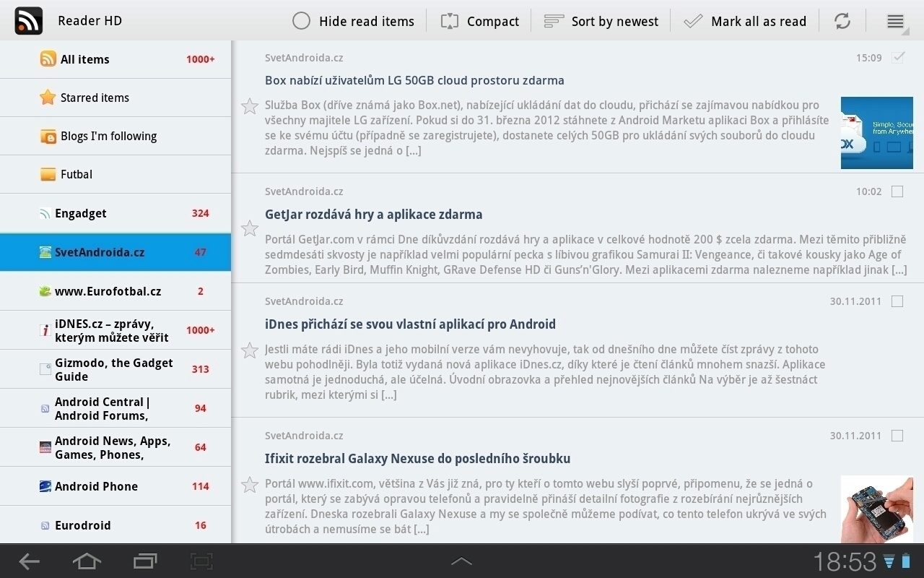Select the Android Phone feed

click(115, 486)
